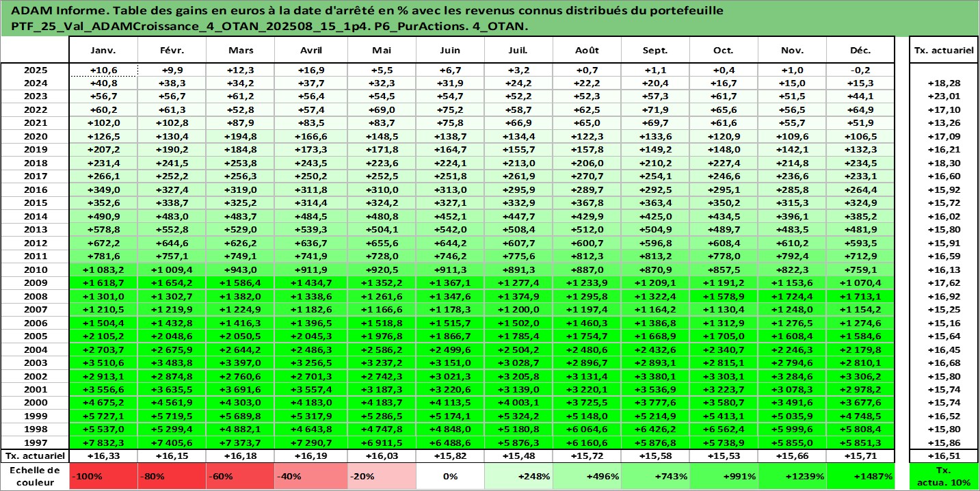Click the 'Oct.' column header
This screenshot has width=980, height=491.
[x=724, y=51]
